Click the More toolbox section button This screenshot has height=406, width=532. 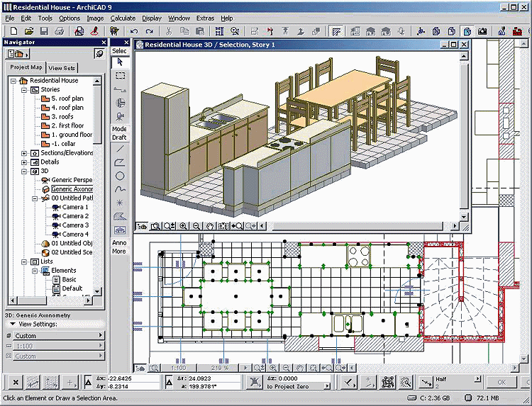(119, 252)
